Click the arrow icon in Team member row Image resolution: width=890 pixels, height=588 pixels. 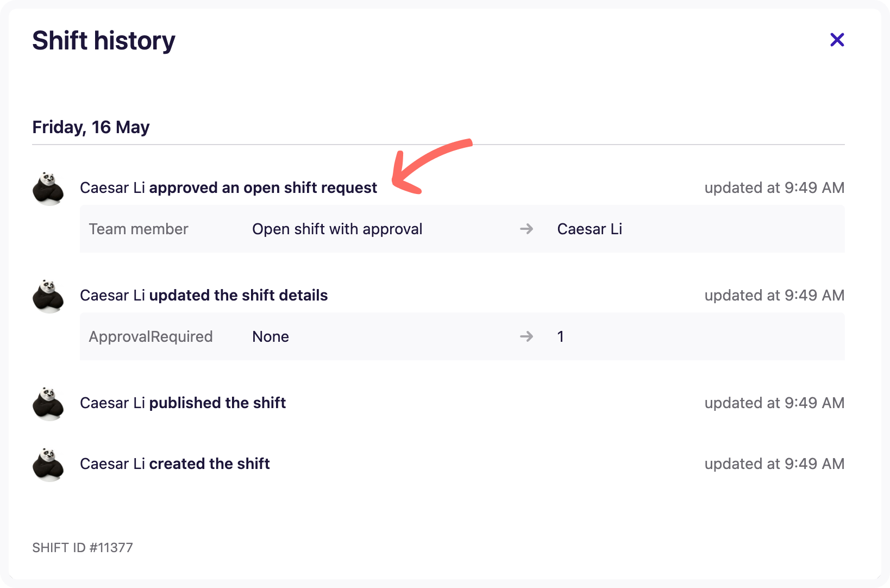[x=526, y=229]
